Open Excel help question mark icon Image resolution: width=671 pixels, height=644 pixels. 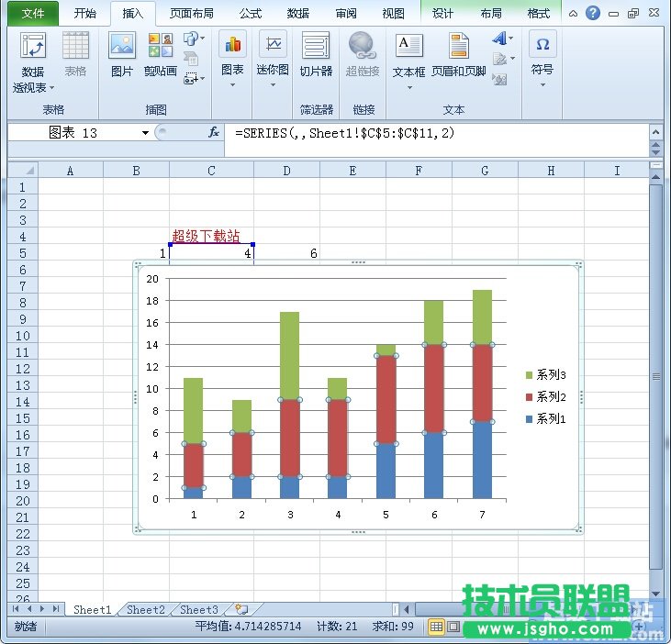point(593,13)
